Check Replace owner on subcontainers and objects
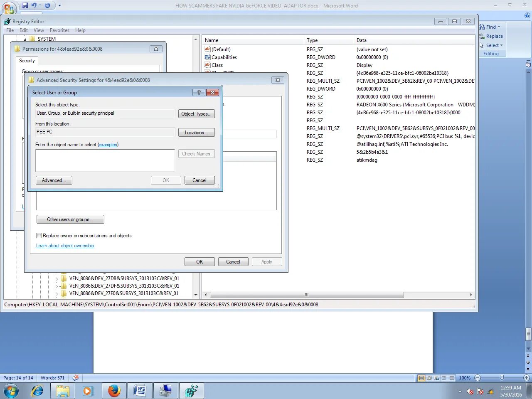The height and width of the screenshot is (399, 532). [39, 236]
